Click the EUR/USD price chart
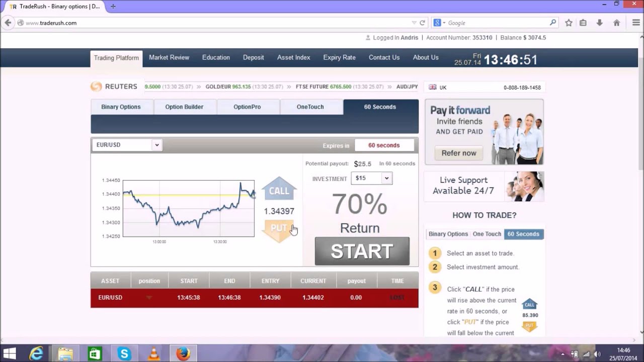 click(x=189, y=208)
